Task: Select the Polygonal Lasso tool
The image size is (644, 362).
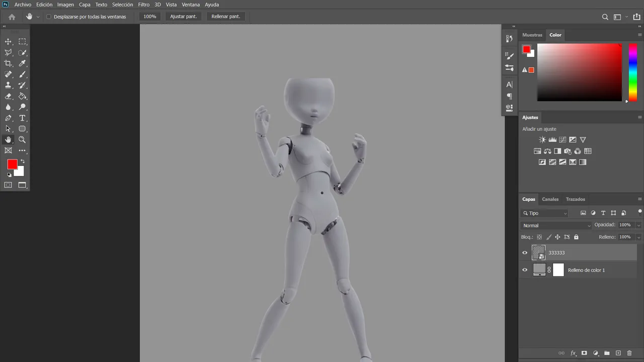Action: (x=8, y=53)
